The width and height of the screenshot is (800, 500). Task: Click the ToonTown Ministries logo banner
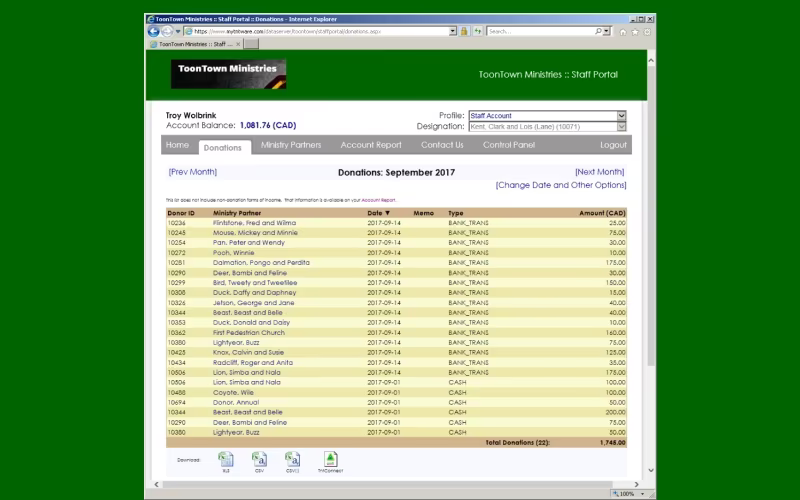point(229,74)
